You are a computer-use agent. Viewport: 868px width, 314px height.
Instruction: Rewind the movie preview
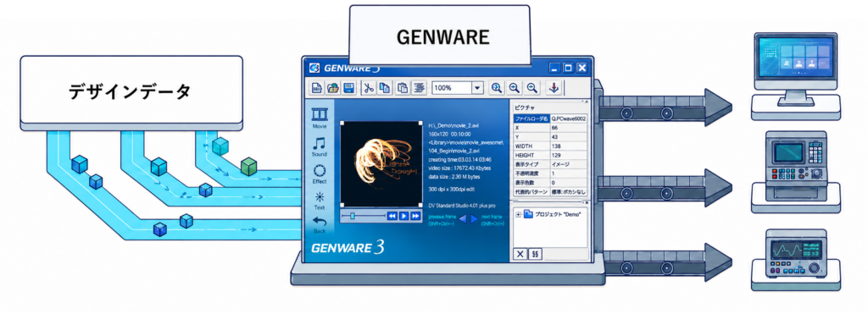[392, 216]
